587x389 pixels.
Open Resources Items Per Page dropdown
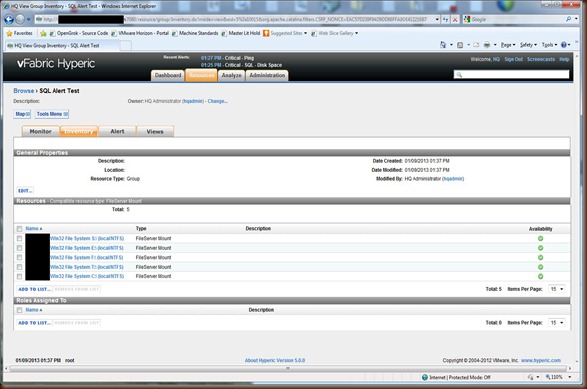[557, 289]
